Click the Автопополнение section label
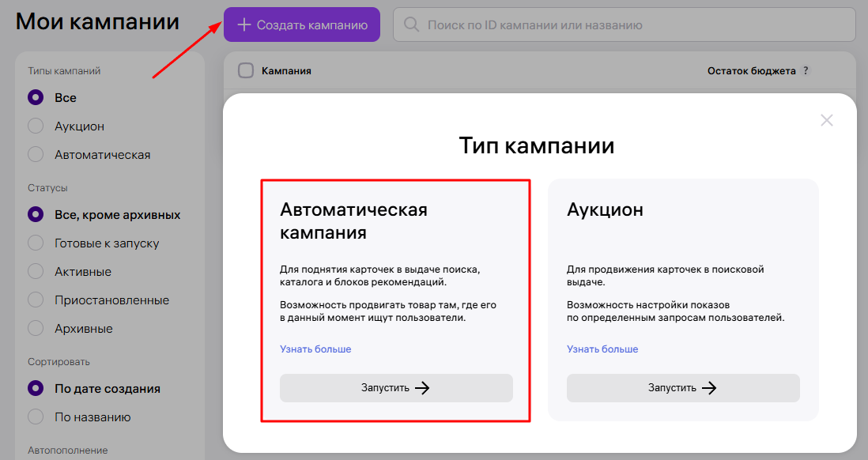 point(67,451)
